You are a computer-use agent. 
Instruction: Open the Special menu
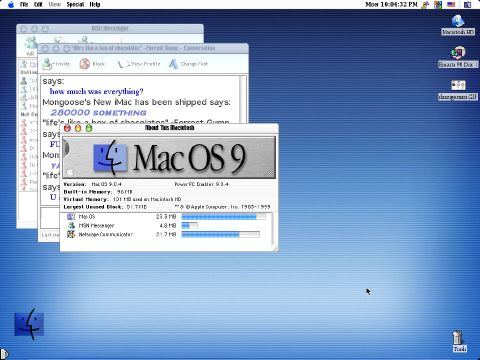pyautogui.click(x=75, y=4)
